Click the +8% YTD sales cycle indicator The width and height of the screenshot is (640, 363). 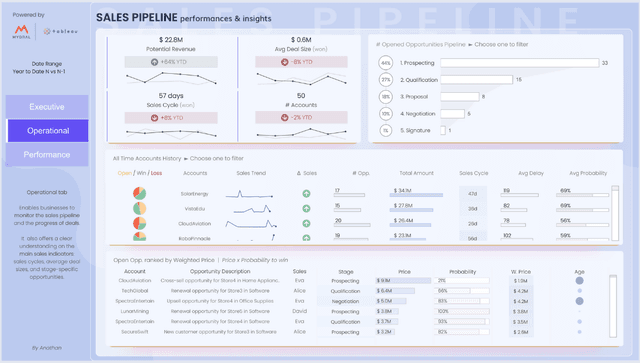[171, 118]
